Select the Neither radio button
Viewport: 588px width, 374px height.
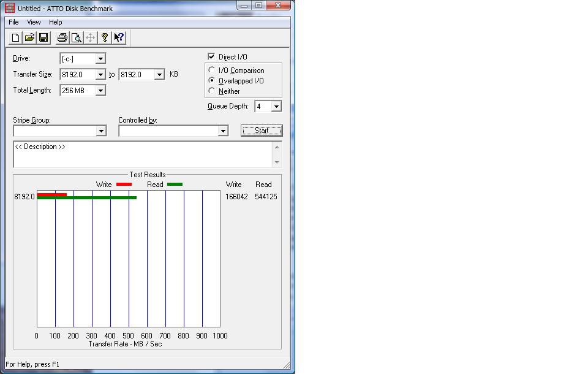(211, 91)
